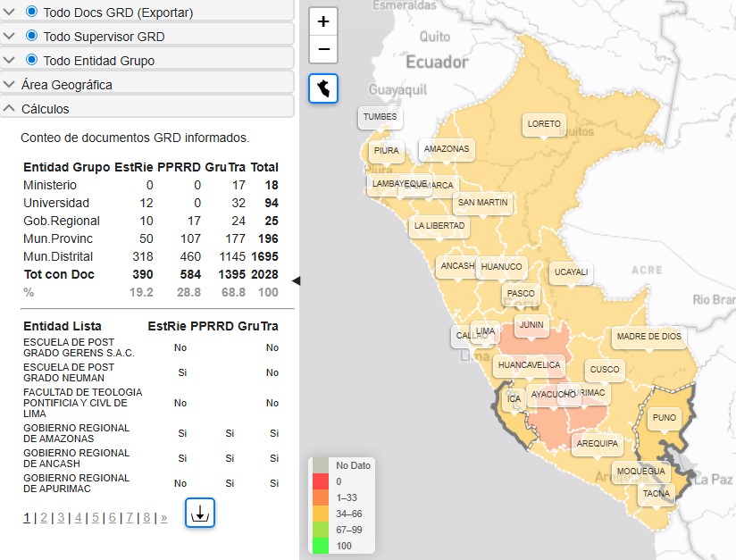736x560 pixels.
Task: Click the arrow navigation tool below the zoom controls
Action: (x=322, y=88)
